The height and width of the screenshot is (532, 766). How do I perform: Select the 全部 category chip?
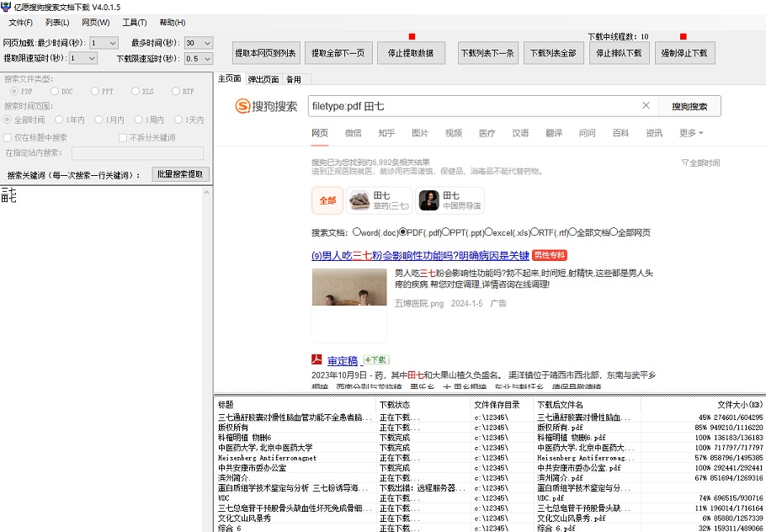327,200
